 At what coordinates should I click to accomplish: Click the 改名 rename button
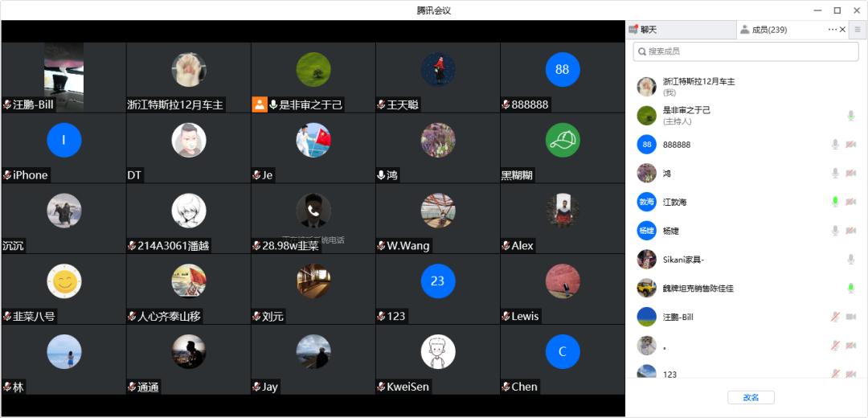pyautogui.click(x=751, y=398)
